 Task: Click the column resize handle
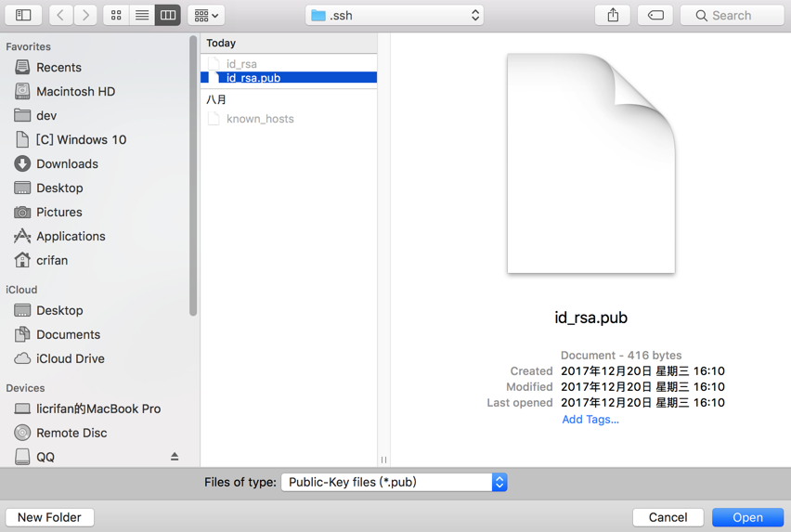(x=384, y=460)
